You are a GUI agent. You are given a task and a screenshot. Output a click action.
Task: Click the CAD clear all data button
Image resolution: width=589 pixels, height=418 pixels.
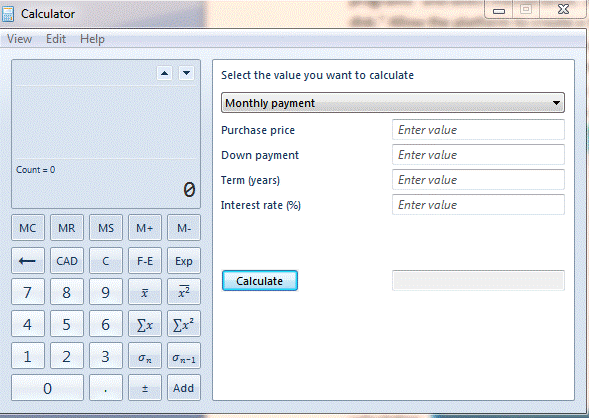[x=67, y=261]
